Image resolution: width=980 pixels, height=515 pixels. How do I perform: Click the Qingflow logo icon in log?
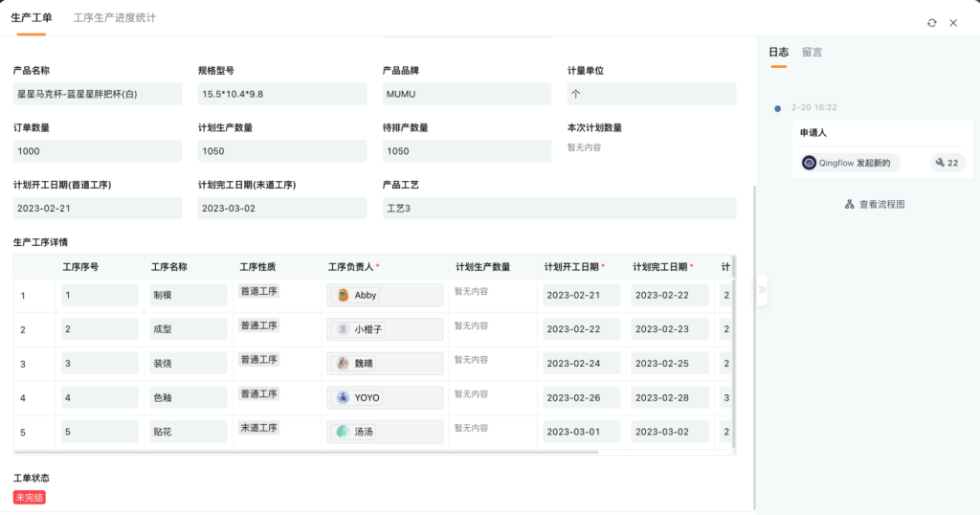pyautogui.click(x=810, y=163)
